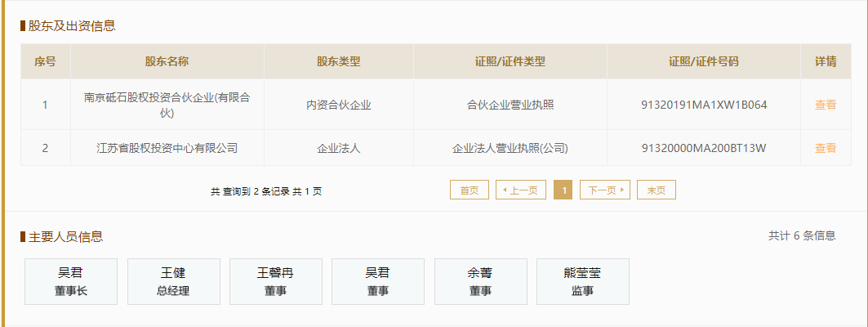Click the 股东名称 column header
This screenshot has height=327, width=868.
tap(167, 61)
